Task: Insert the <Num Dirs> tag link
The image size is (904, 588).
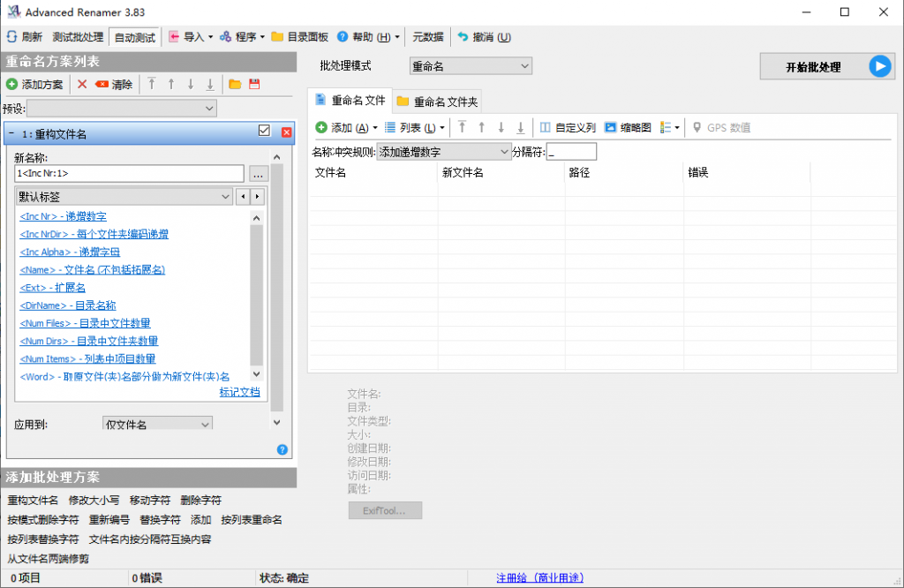Action: (x=89, y=342)
